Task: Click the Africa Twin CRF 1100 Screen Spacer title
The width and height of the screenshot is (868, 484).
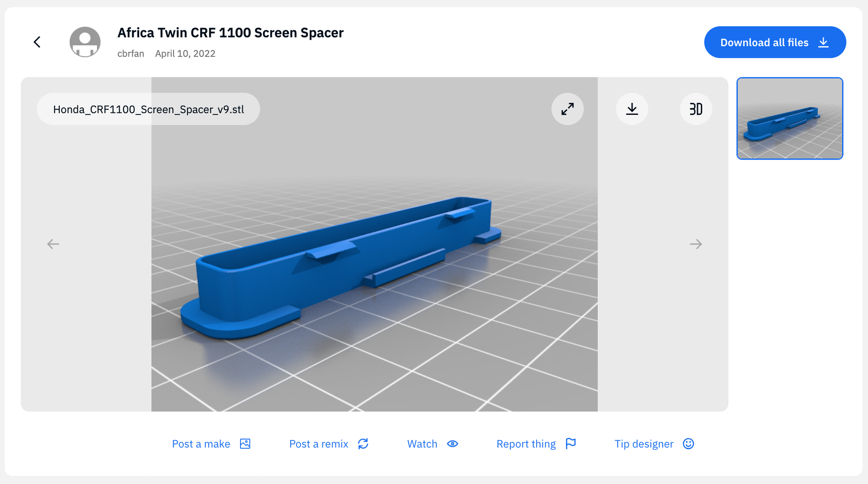Action: [230, 33]
